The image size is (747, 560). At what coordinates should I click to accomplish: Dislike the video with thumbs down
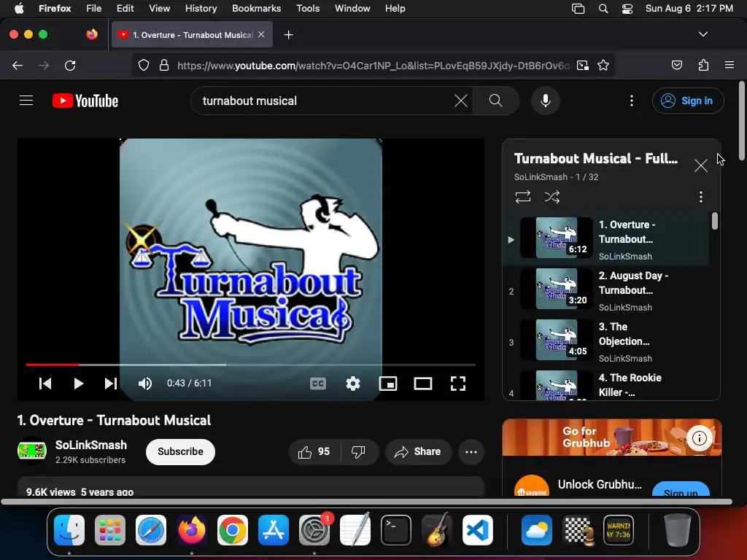coord(359,451)
